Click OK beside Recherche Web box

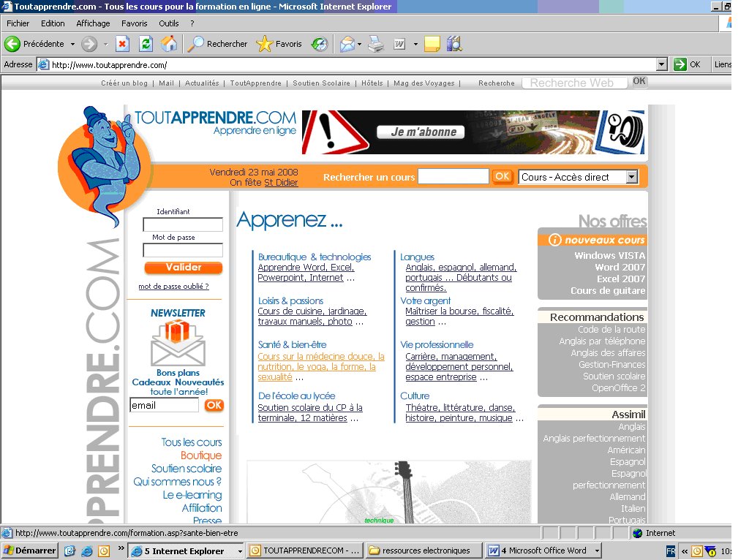click(639, 81)
